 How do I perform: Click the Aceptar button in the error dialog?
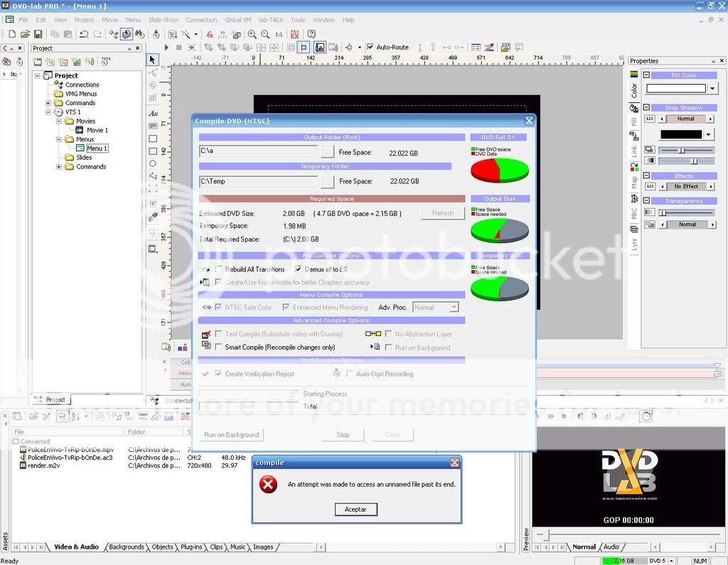355,510
